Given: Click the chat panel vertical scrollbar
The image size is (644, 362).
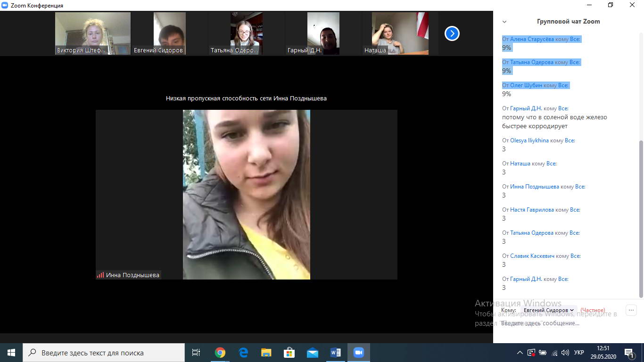Looking at the screenshot, I should point(641,217).
